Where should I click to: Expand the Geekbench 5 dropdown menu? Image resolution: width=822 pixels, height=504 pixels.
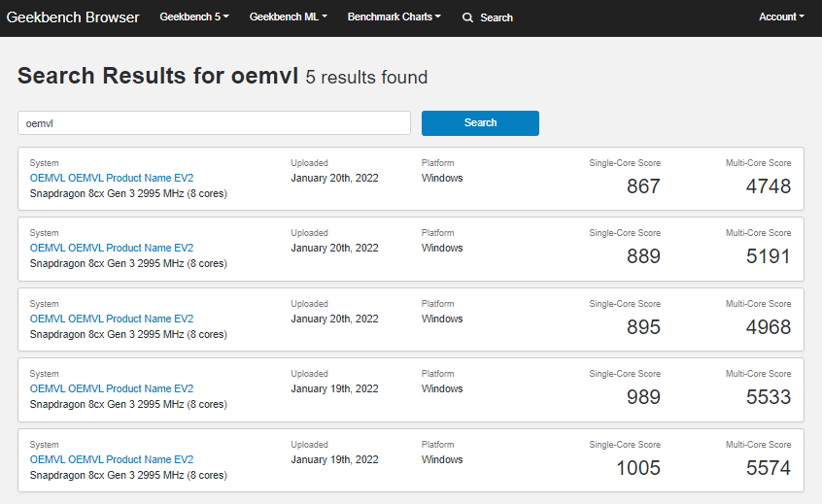click(194, 17)
